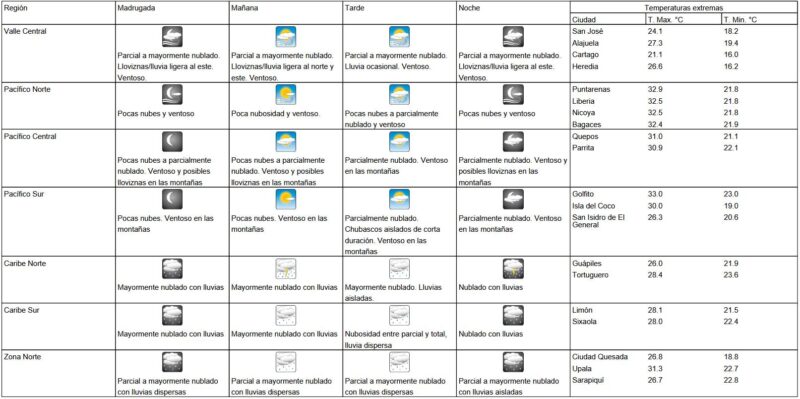Click the Pacífico Central Noche cloud icon
This screenshot has width=800, height=399.
[513, 141]
